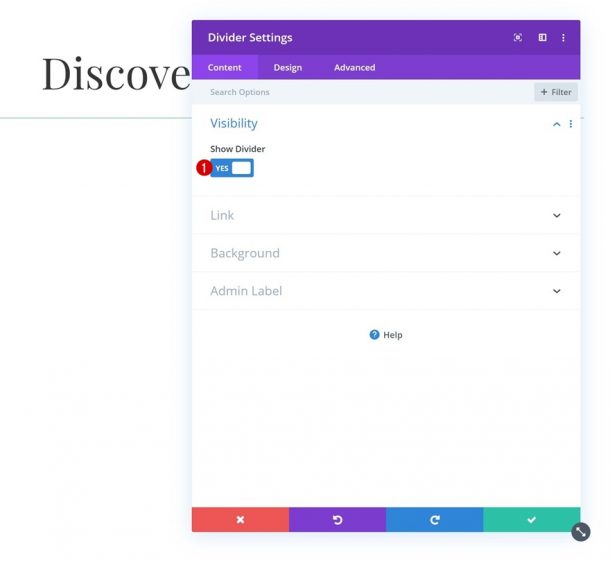
Task: Click the Filter button
Action: coord(556,92)
